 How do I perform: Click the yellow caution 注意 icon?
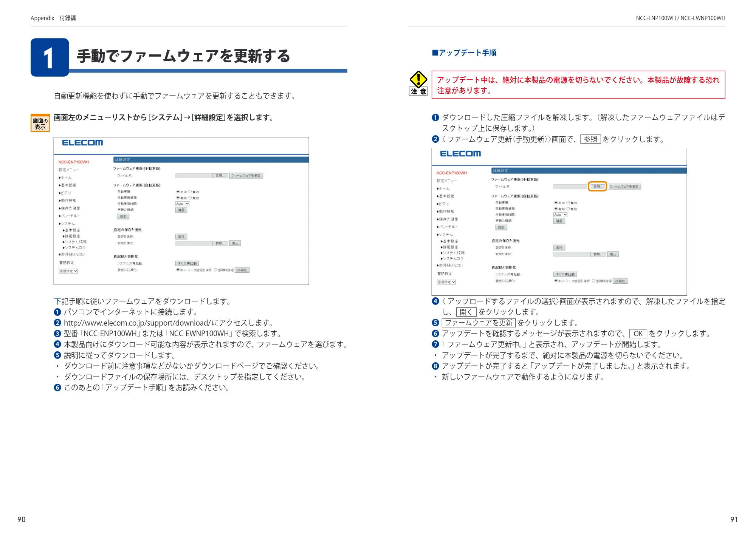coord(418,83)
